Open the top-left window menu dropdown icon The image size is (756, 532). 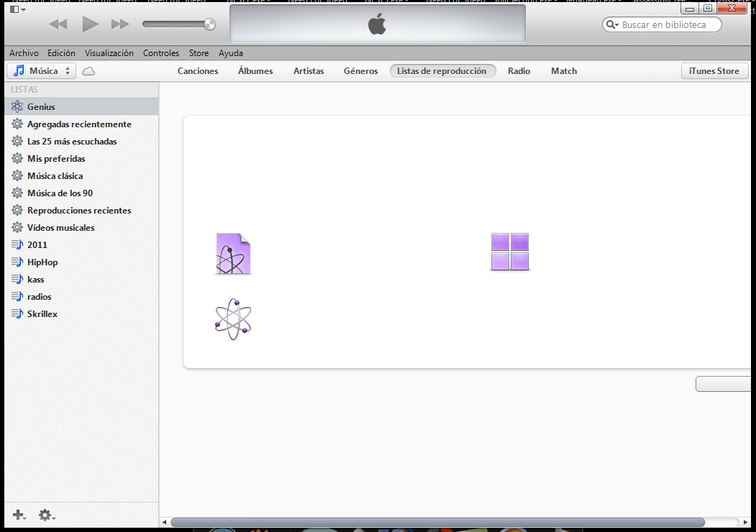tap(18, 9)
